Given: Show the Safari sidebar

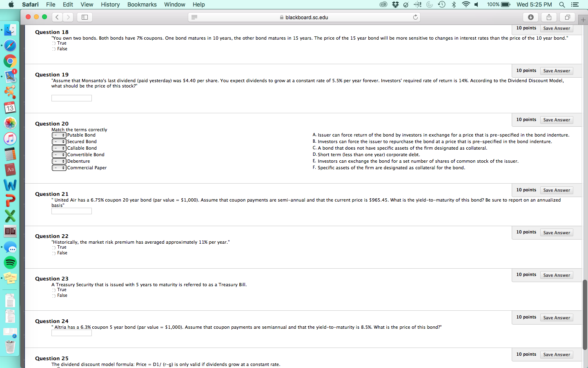Looking at the screenshot, I should 85,17.
